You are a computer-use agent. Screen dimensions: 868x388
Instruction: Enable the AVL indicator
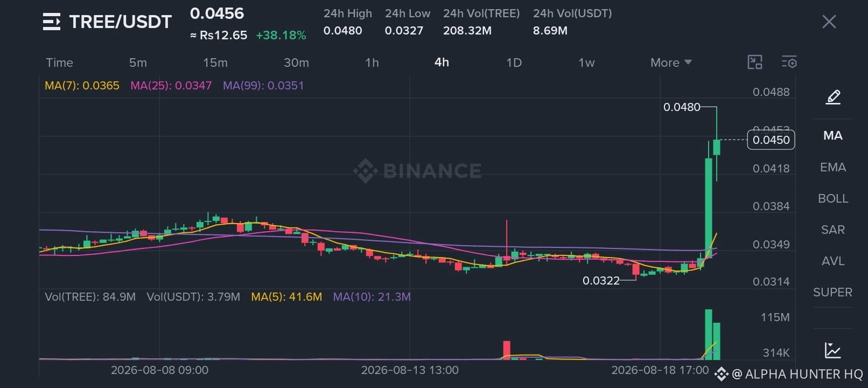833,261
